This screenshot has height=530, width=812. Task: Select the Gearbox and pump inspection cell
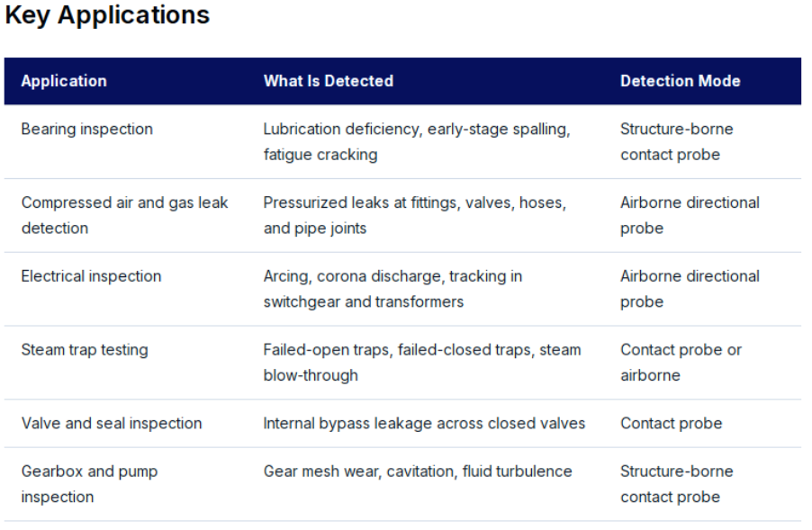click(89, 484)
